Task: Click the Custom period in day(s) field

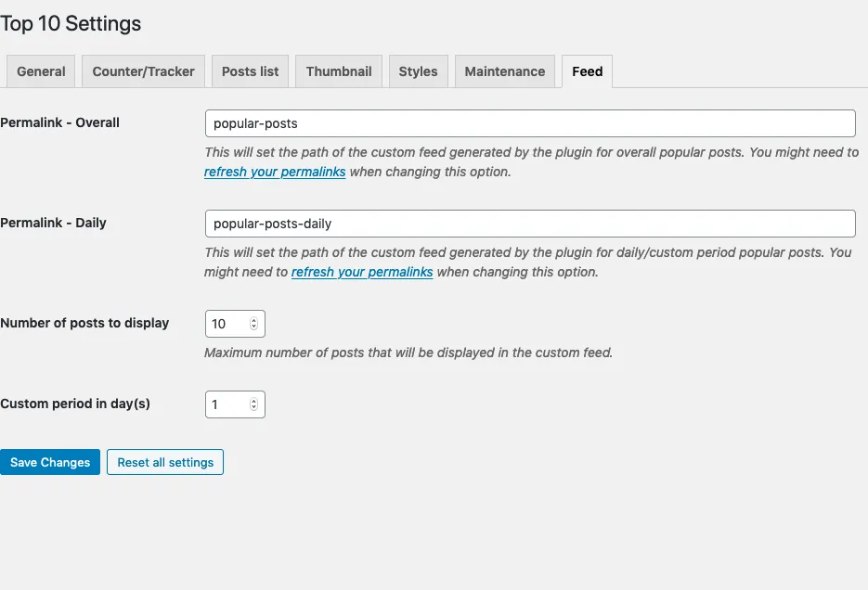Action: (226, 404)
